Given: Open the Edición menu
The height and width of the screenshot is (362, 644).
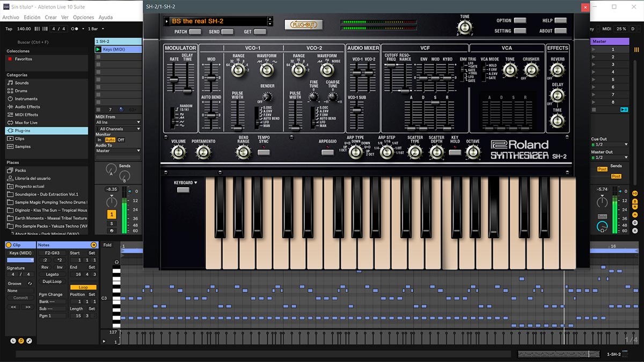Looking at the screenshot, I should point(32,17).
